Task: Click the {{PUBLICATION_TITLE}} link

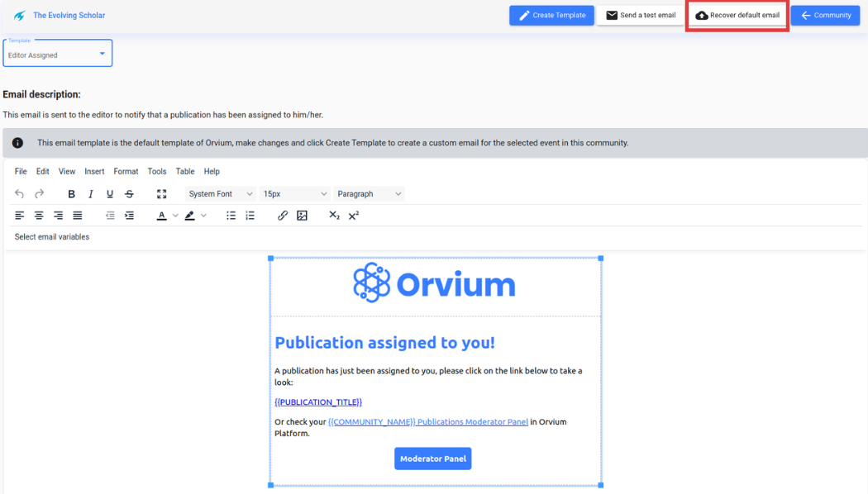Action: tap(318, 402)
